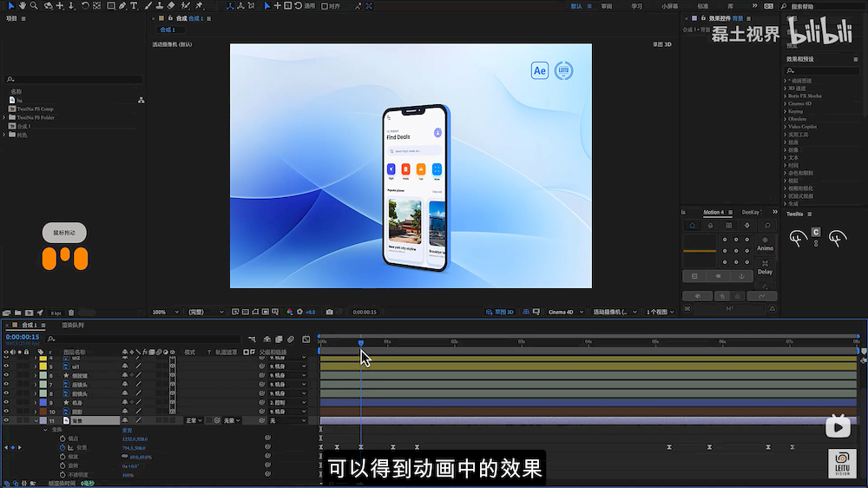Click the composition mini-flowchart icon

tap(252, 339)
